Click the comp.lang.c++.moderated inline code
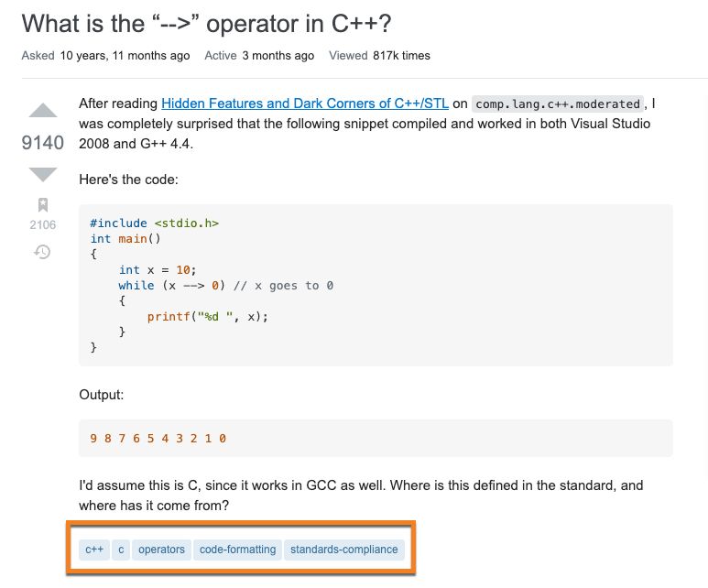 coord(558,103)
